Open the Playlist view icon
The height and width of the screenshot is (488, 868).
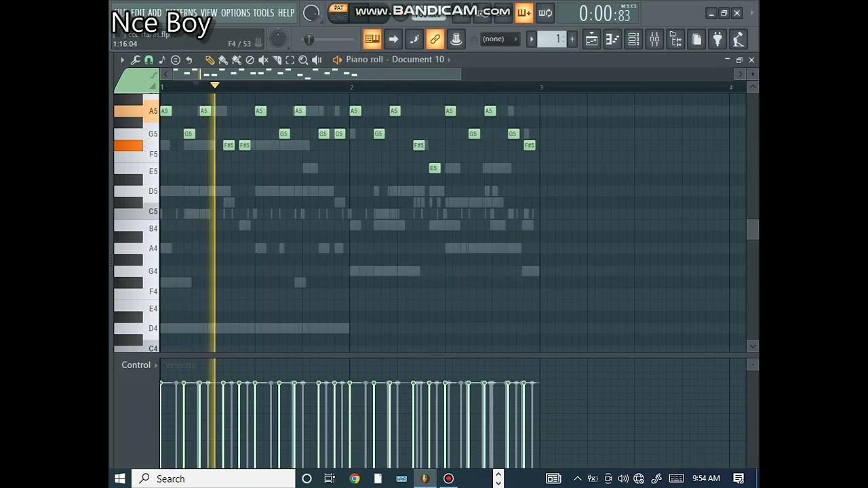(x=591, y=39)
